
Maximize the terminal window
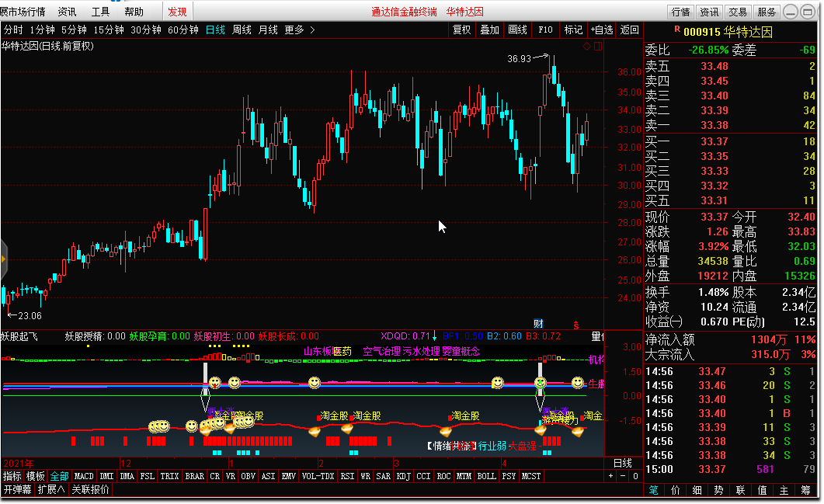808,12
